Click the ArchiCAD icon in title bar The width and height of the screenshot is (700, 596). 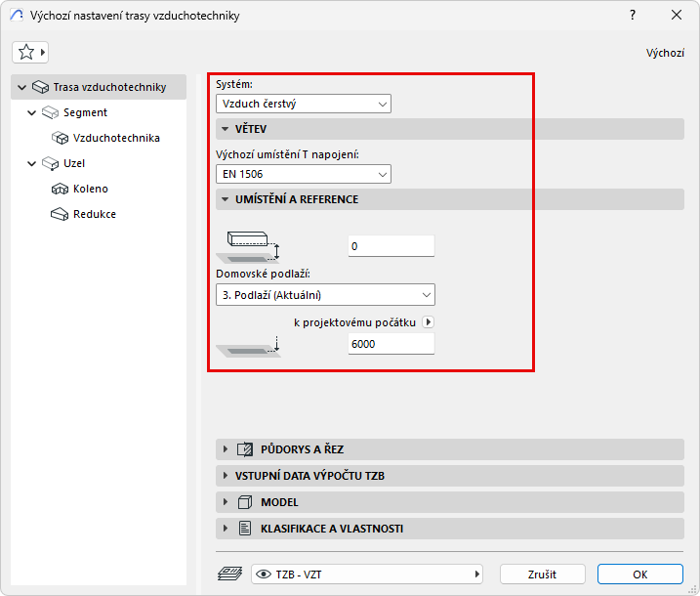(x=17, y=16)
